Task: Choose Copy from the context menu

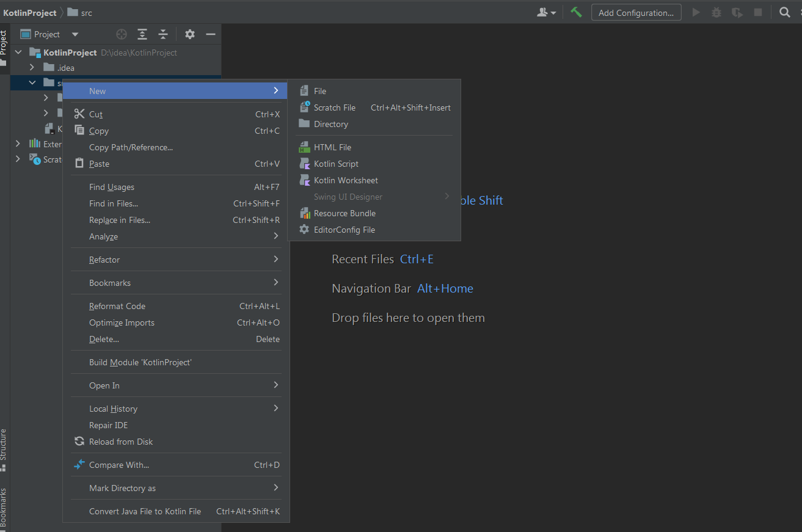Action: [x=176, y=131]
